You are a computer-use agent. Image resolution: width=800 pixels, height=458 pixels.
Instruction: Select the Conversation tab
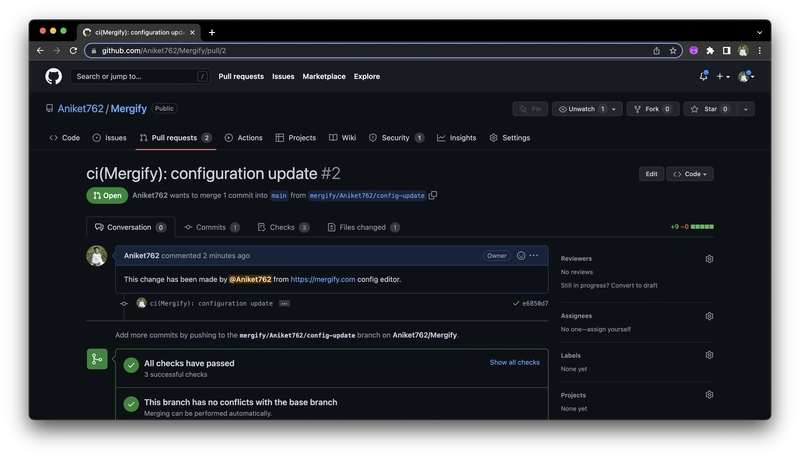pyautogui.click(x=131, y=227)
